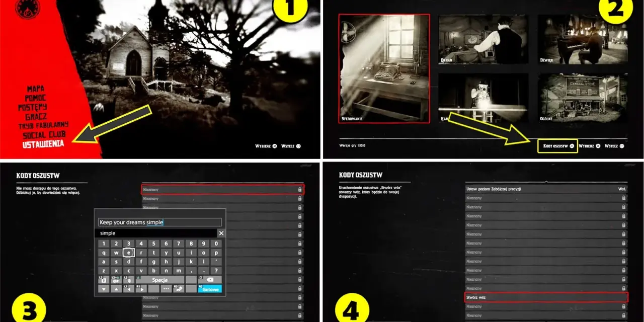Open the Kamera settings tile
The image size is (644, 322).
484,98
